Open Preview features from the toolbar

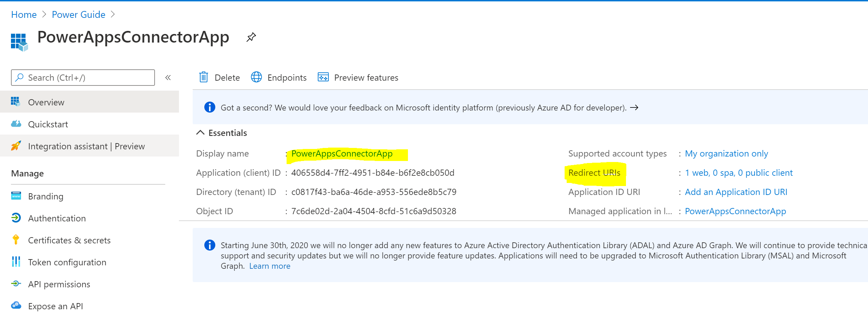(323, 77)
